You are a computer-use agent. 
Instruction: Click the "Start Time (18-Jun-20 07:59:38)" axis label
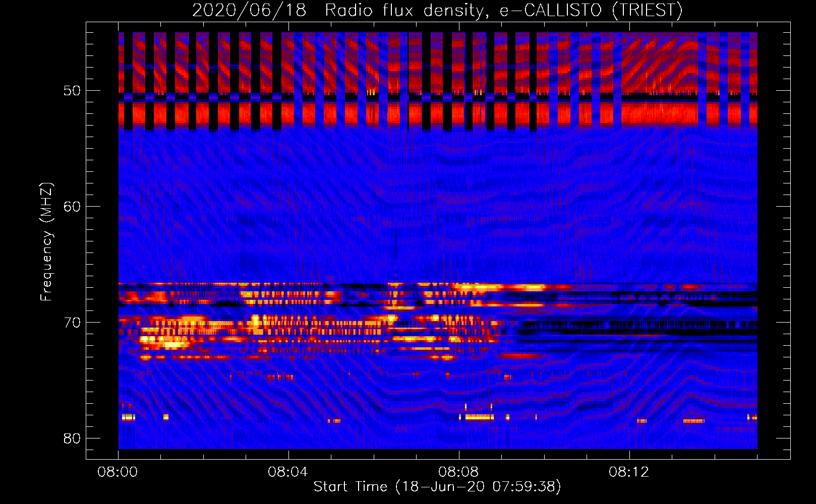pyautogui.click(x=437, y=487)
